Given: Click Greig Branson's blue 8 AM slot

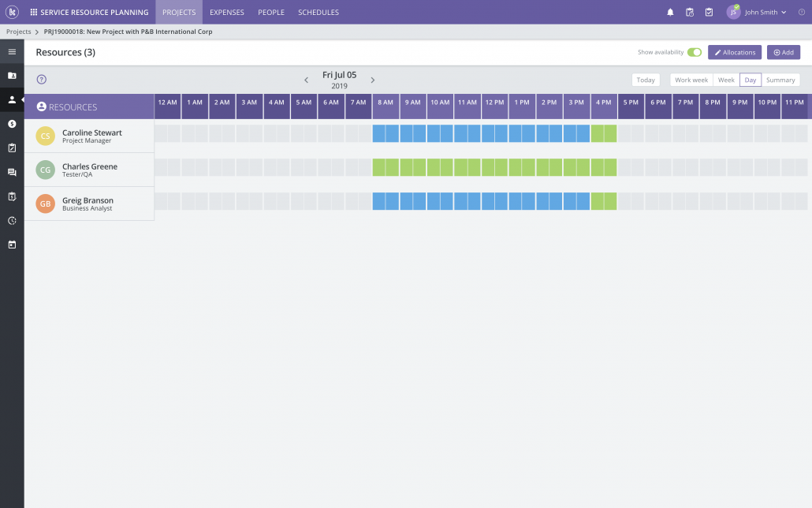Looking at the screenshot, I should (386, 201).
